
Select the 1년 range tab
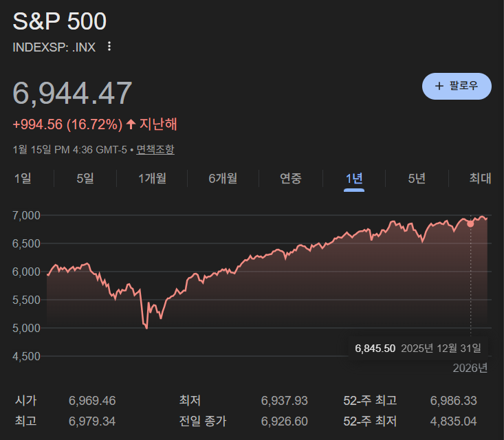pos(354,179)
